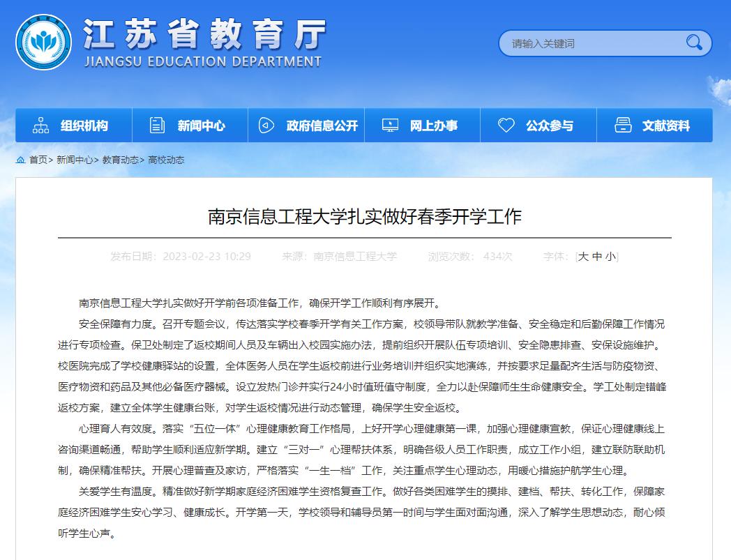
Task: Visit the source link 南京信息工程大学
Action: [x=356, y=257]
